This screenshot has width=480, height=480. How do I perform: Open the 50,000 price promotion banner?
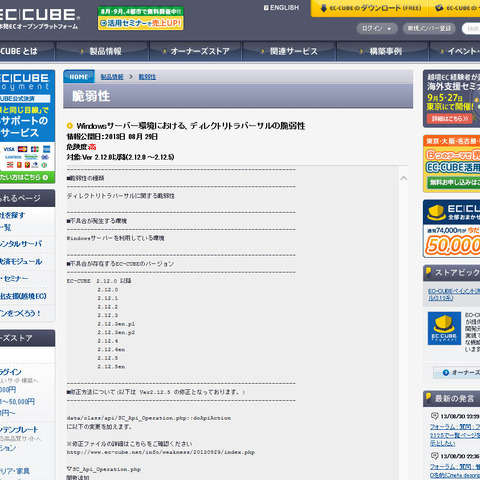click(x=451, y=229)
